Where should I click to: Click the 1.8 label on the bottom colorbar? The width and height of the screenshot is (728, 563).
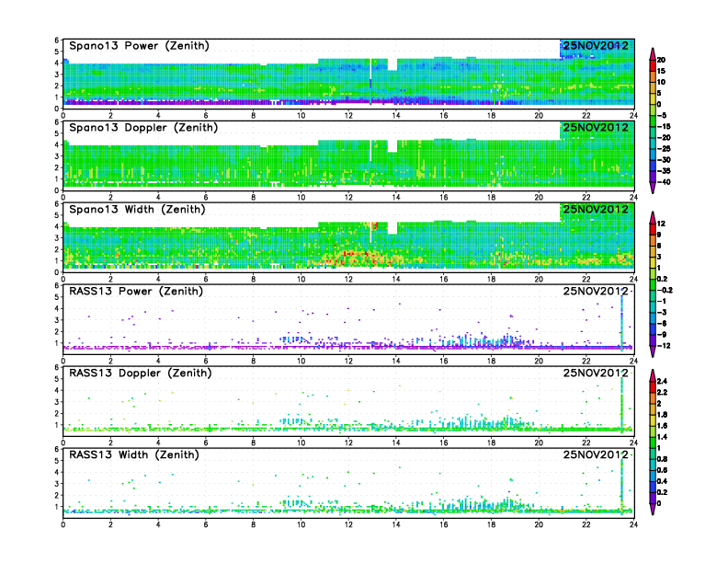pos(663,415)
